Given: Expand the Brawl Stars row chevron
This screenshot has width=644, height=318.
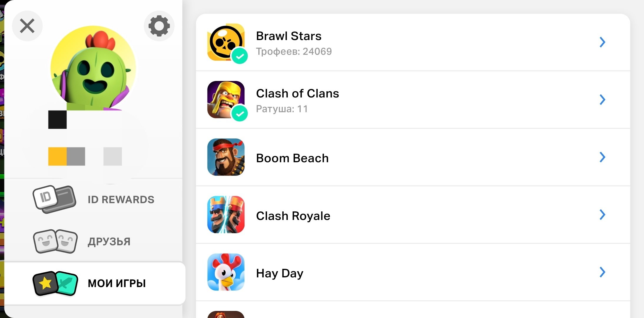Looking at the screenshot, I should tap(603, 42).
